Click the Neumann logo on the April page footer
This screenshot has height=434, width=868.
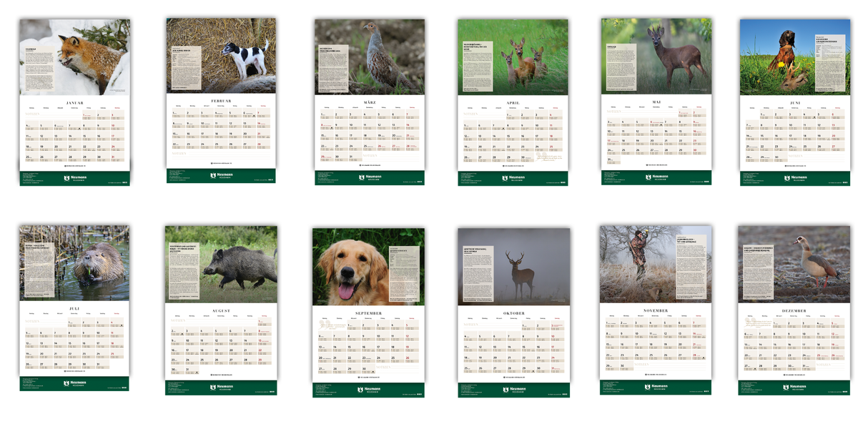tap(513, 177)
